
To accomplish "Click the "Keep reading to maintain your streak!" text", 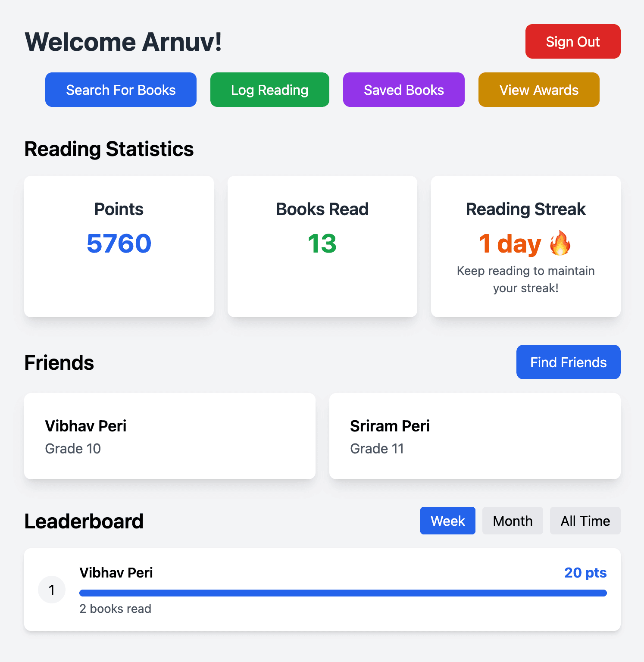I will (x=526, y=279).
